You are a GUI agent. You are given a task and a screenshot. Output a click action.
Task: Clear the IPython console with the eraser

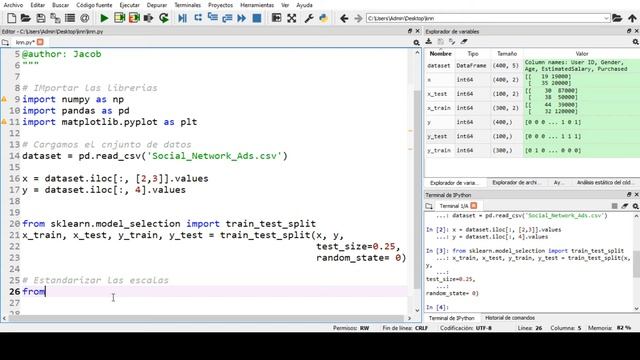625,206
